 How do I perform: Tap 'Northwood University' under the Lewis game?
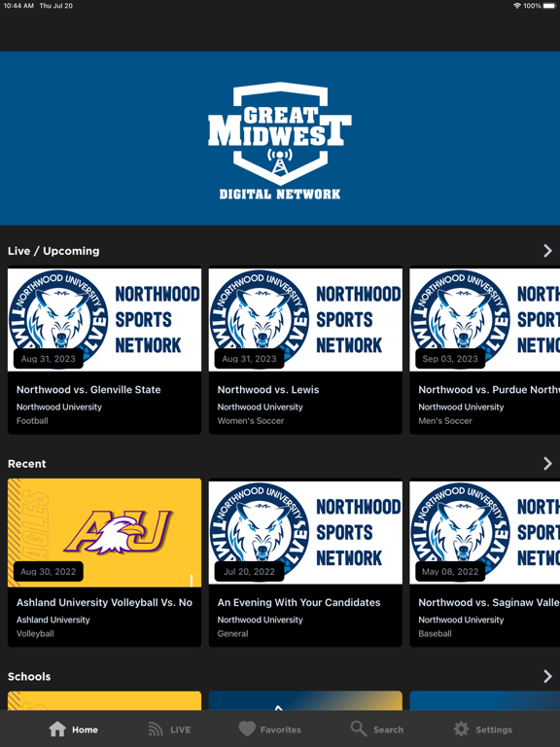(260, 407)
